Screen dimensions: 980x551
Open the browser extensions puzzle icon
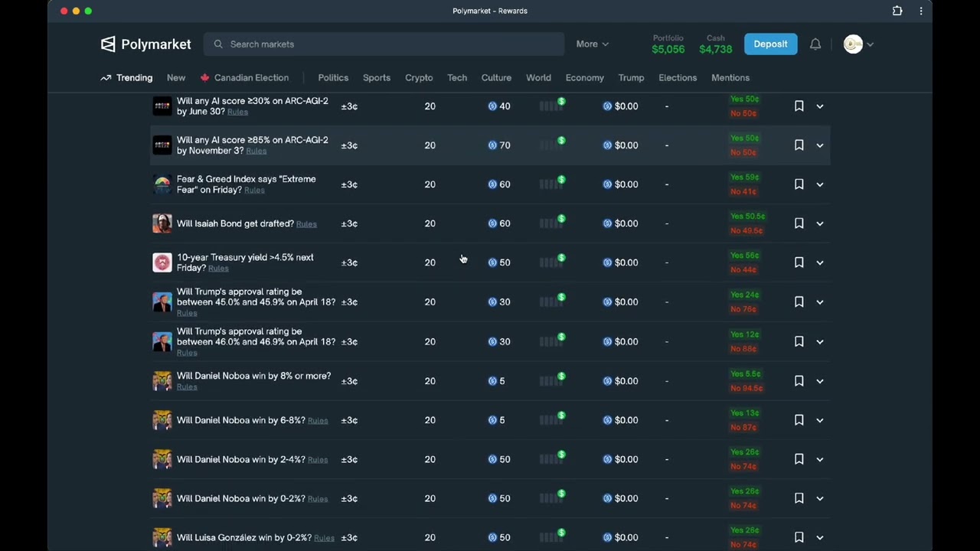(x=897, y=11)
